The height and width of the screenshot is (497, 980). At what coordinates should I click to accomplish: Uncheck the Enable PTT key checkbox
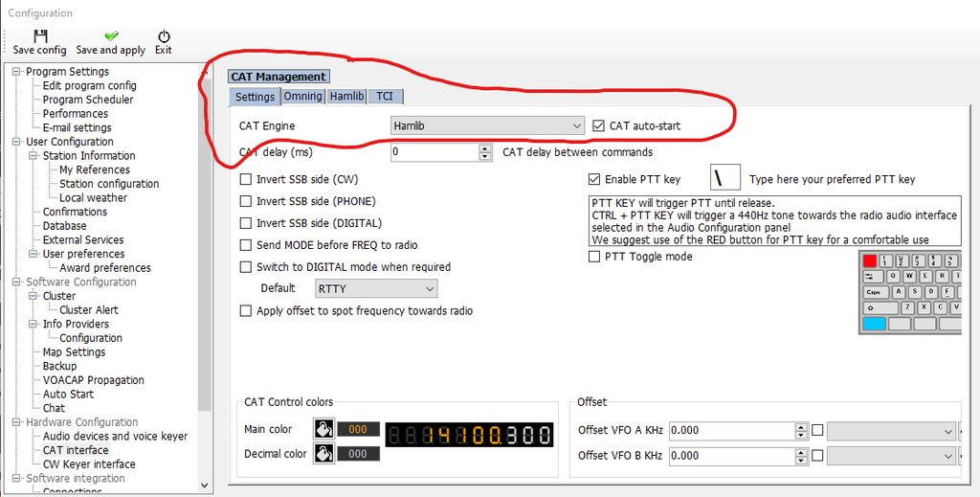point(593,179)
